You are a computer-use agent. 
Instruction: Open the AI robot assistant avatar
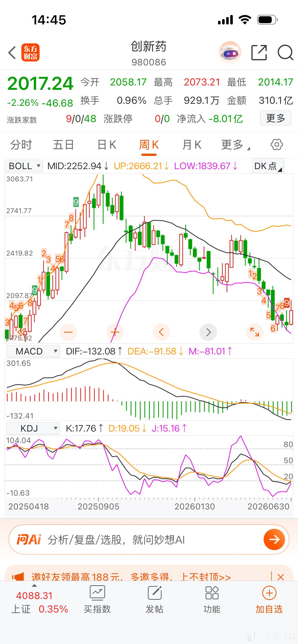[x=230, y=53]
